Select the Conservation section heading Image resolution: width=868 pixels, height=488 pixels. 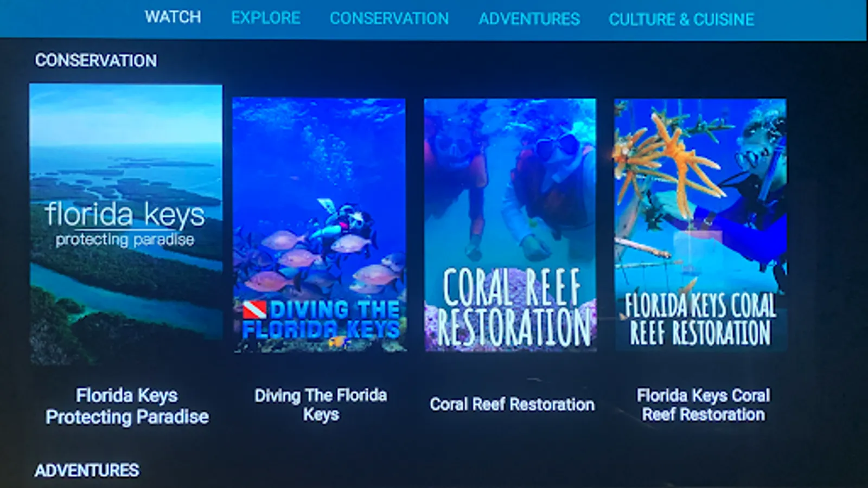tap(96, 60)
